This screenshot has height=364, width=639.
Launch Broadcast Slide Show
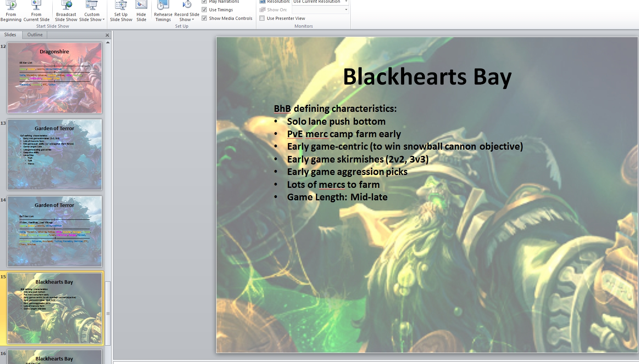(66, 11)
